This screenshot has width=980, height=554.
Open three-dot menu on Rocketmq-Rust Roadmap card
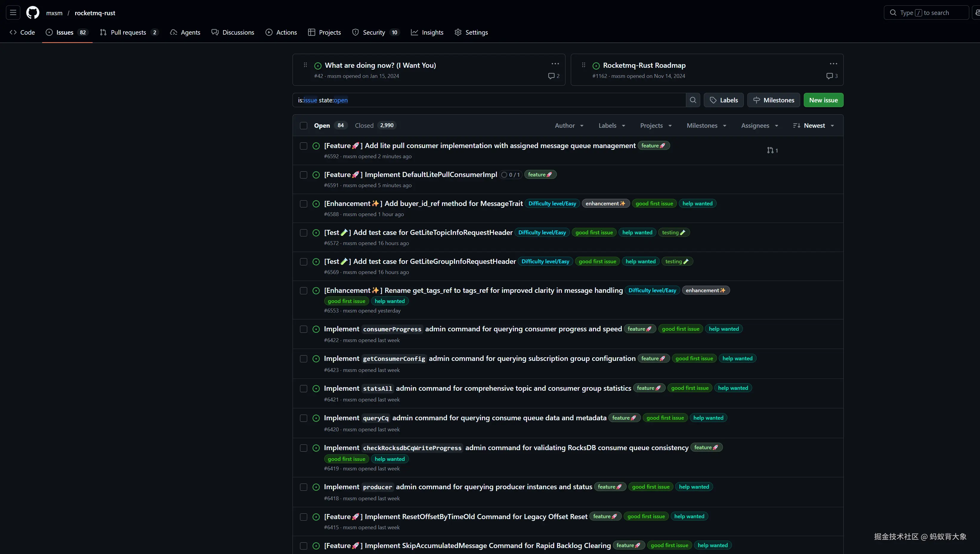click(x=833, y=64)
